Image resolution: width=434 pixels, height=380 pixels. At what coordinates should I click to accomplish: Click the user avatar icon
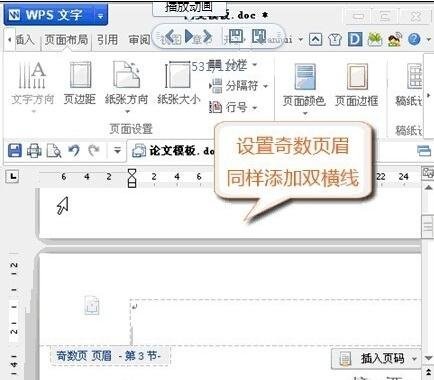coord(395,39)
